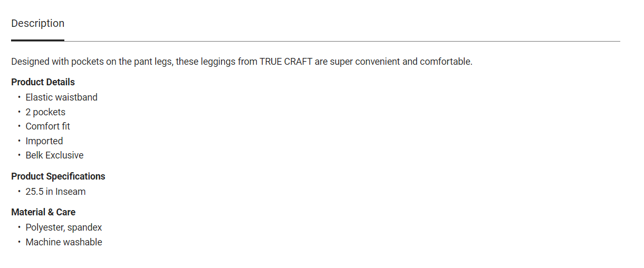Image resolution: width=644 pixels, height=268 pixels.
Task: Select the 'Comfort fit' list item
Action: (47, 126)
